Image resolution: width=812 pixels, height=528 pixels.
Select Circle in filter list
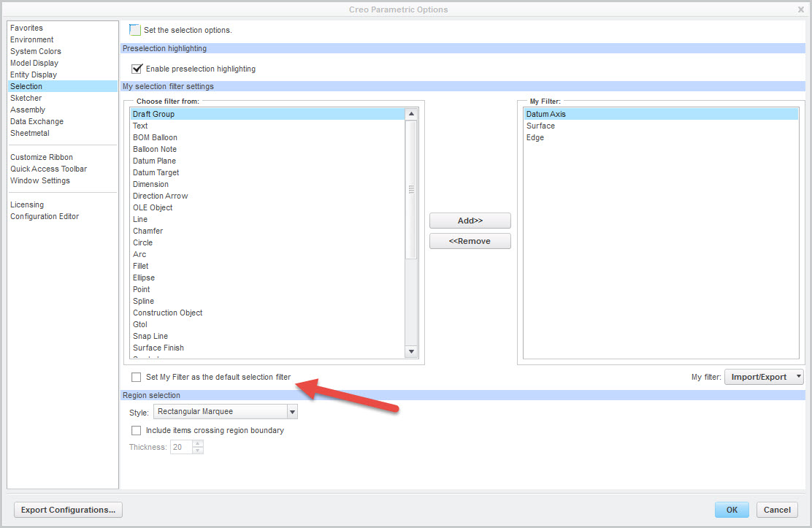(x=267, y=242)
